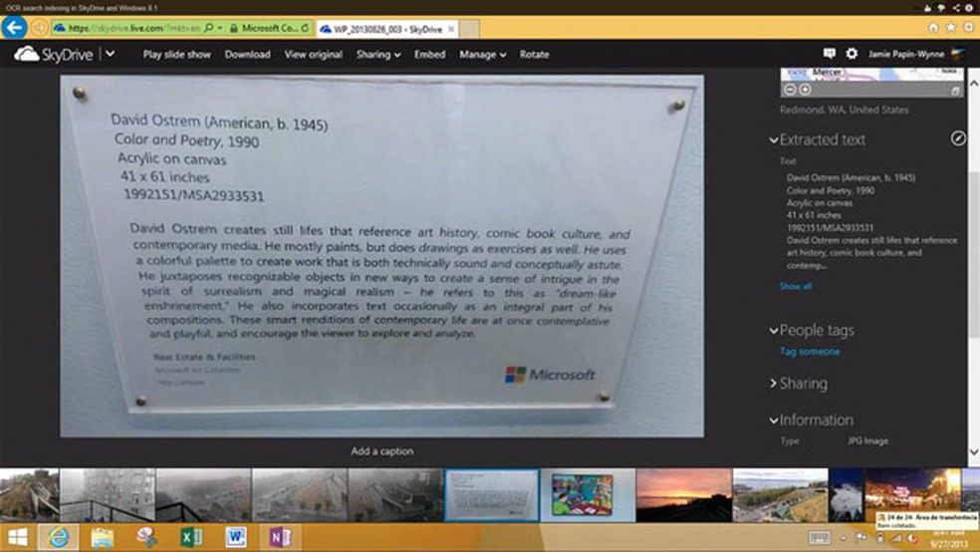Screen dimensions: 980x552
Task: Open the sunset thumbnail in filmstrip
Action: 684,494
